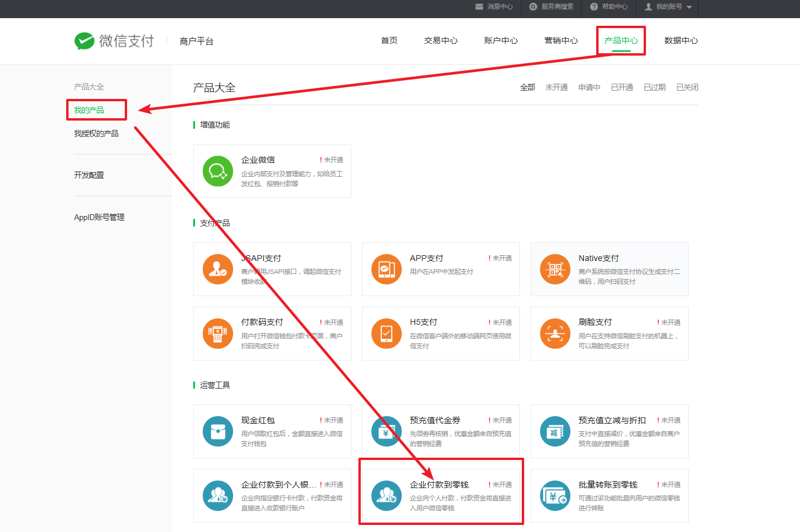The image size is (800, 532).
Task: Open the 服务商搜索 link
Action: click(557, 6)
